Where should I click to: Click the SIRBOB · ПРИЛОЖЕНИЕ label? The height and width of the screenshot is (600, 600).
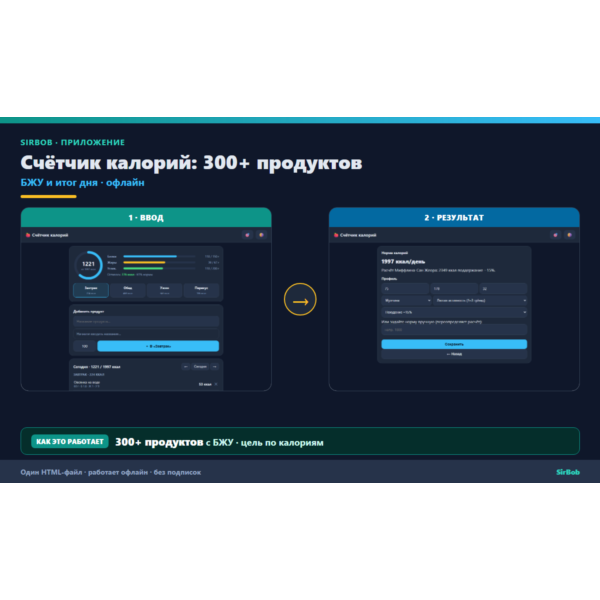pos(73,142)
